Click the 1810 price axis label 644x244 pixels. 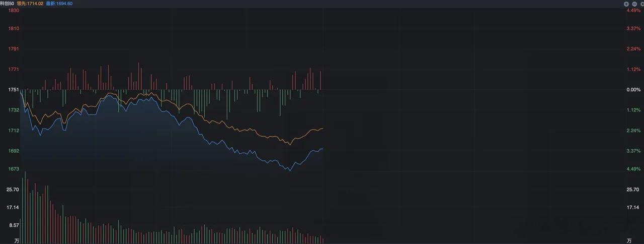14,29
